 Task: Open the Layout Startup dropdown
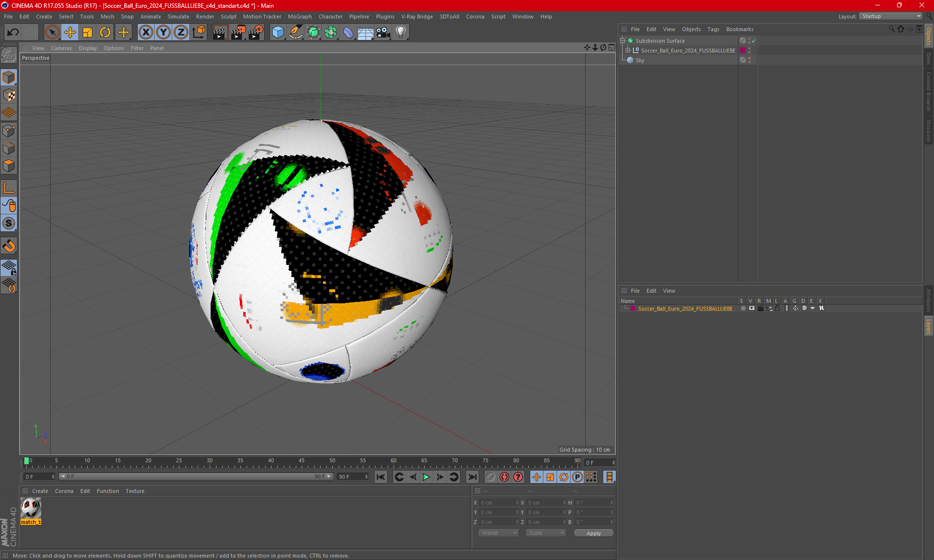[x=891, y=16]
